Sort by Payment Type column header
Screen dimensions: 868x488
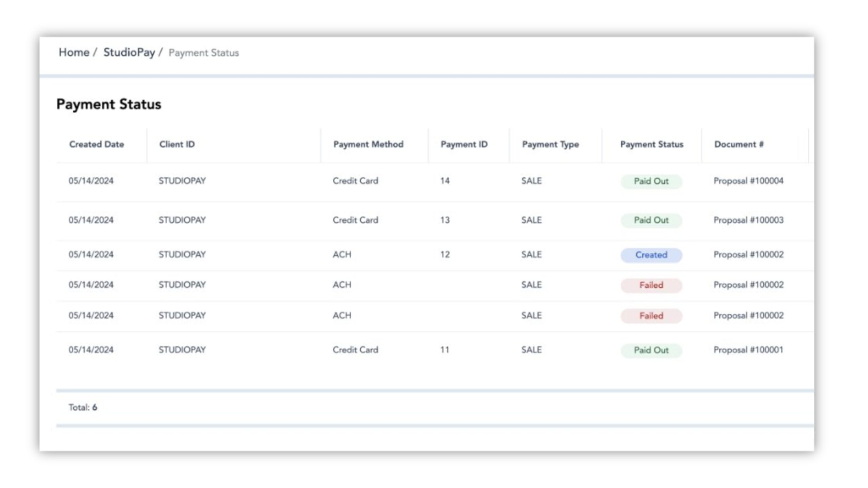click(550, 144)
